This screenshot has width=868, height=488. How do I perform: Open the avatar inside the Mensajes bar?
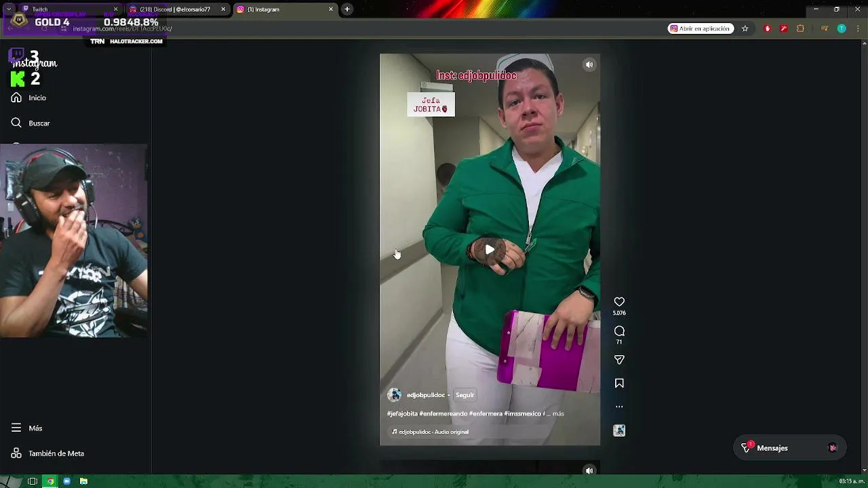[x=833, y=448]
